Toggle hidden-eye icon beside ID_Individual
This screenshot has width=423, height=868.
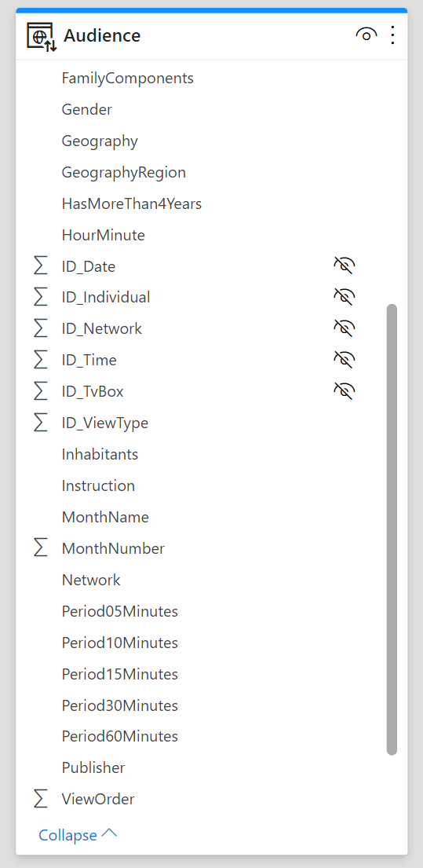344,297
